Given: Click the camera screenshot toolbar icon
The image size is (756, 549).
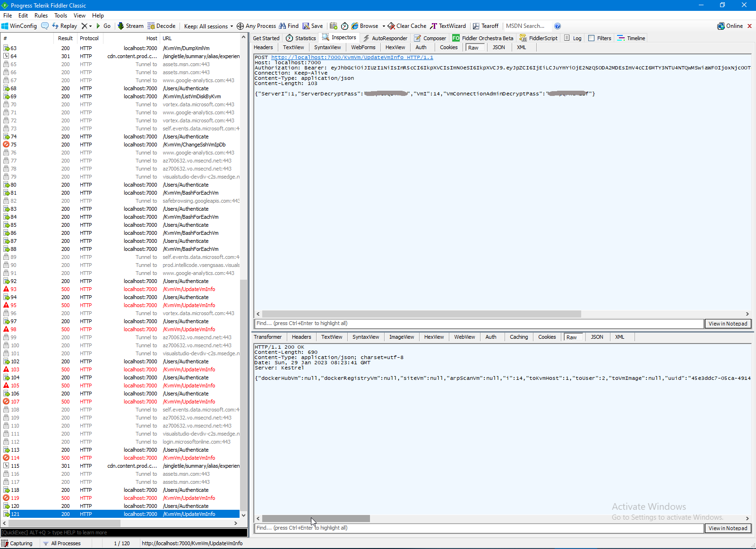Looking at the screenshot, I should [334, 26].
